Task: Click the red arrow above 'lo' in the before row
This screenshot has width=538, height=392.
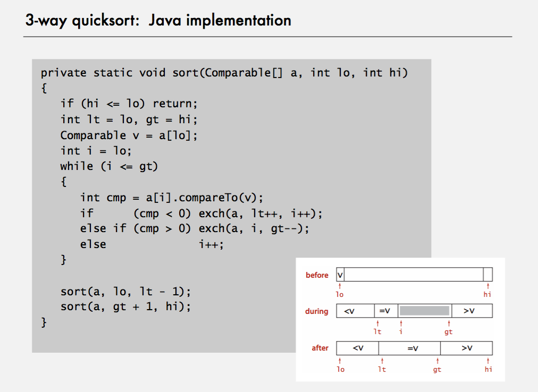Action: pos(340,286)
